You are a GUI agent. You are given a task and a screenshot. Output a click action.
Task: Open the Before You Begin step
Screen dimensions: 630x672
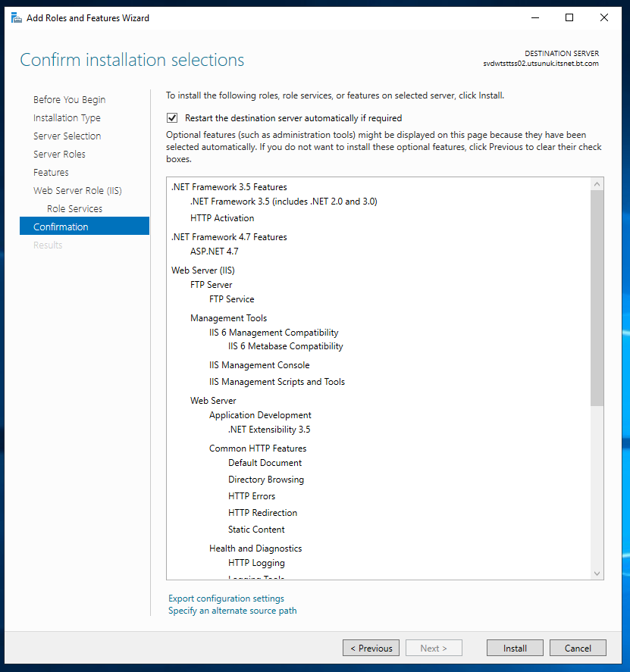click(x=70, y=99)
